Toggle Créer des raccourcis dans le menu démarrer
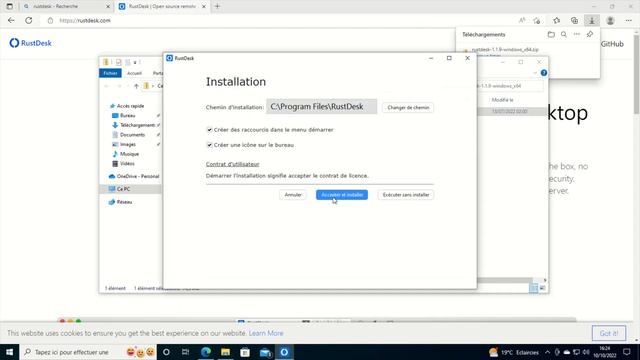640x360 pixels. [209, 130]
